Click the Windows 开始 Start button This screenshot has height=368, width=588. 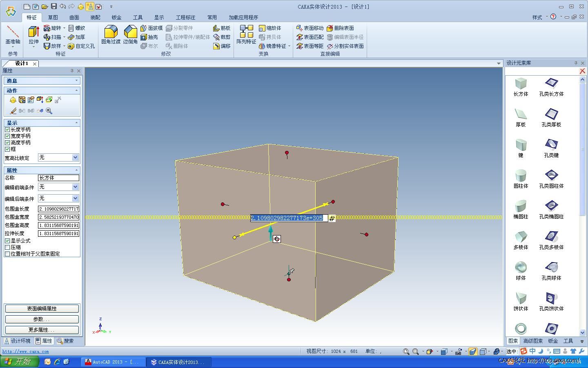pos(19,362)
